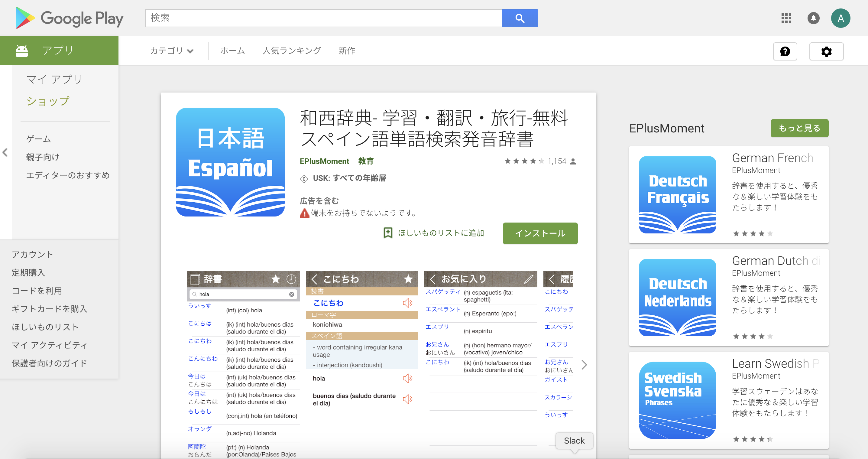Image resolution: width=868 pixels, height=459 pixels.
Task: Open the notifications bell icon
Action: click(x=813, y=18)
